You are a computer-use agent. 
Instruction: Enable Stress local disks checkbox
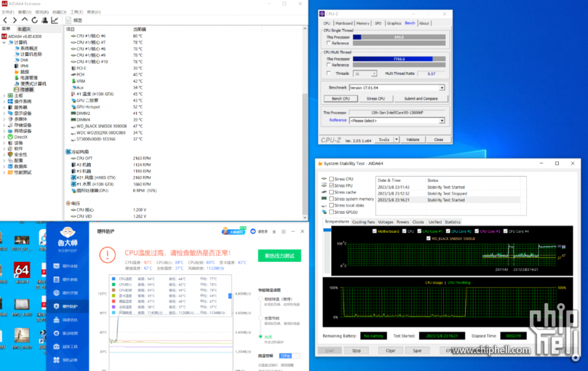click(331, 205)
